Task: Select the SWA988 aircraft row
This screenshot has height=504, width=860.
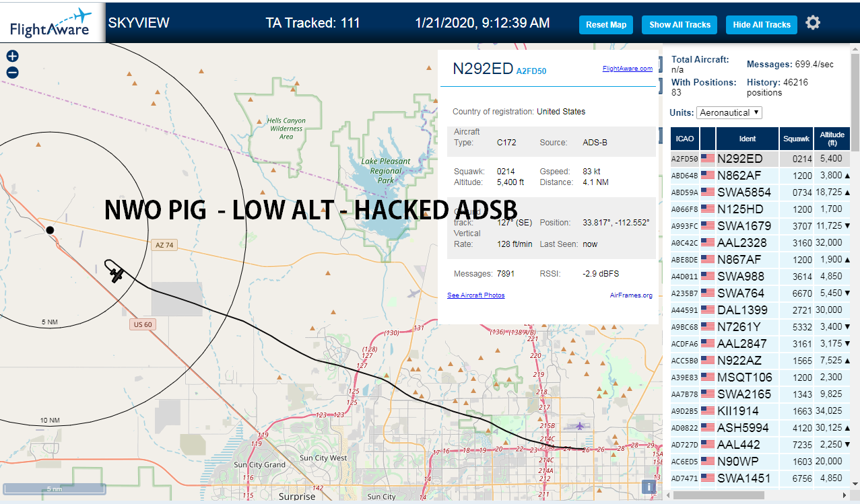Action: [761, 277]
